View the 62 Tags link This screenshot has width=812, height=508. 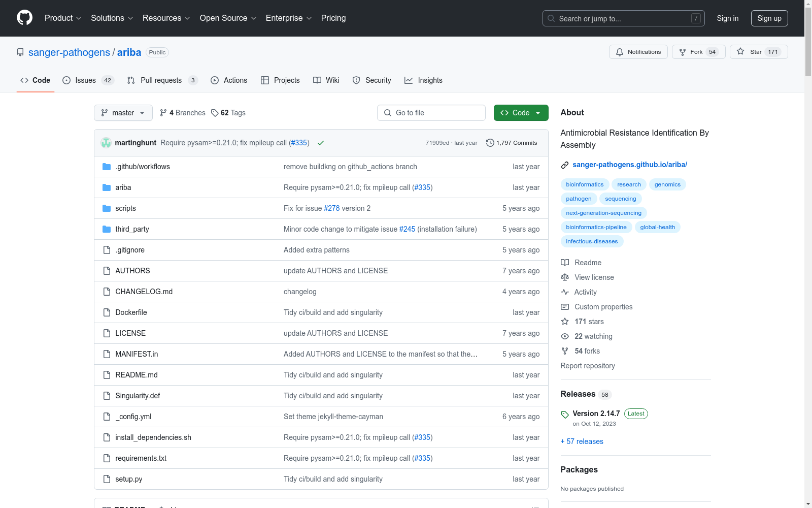228,113
